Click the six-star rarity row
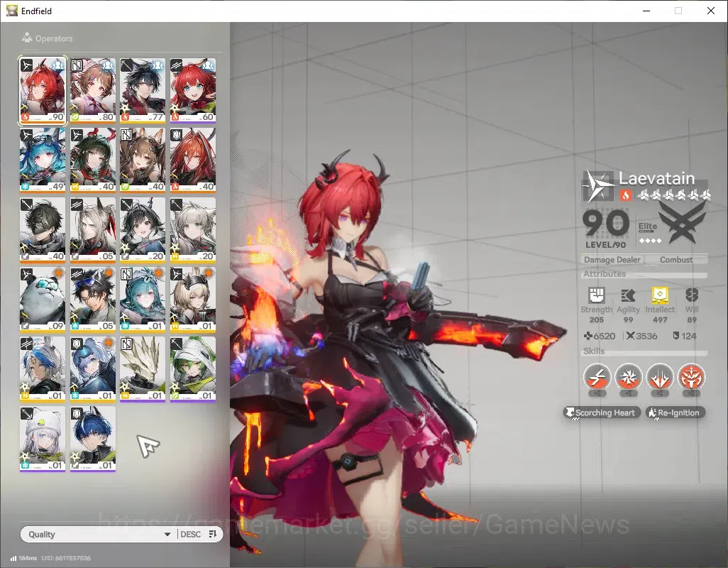 [673, 195]
